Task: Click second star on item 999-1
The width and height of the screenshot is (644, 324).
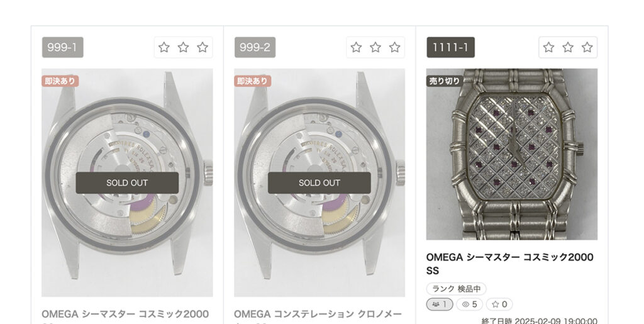Action: coord(183,47)
